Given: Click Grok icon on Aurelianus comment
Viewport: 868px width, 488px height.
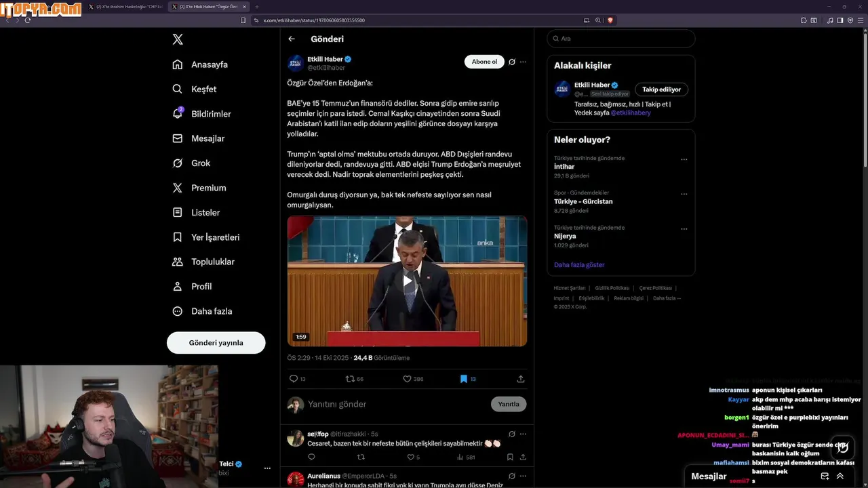Looking at the screenshot, I should tap(512, 476).
